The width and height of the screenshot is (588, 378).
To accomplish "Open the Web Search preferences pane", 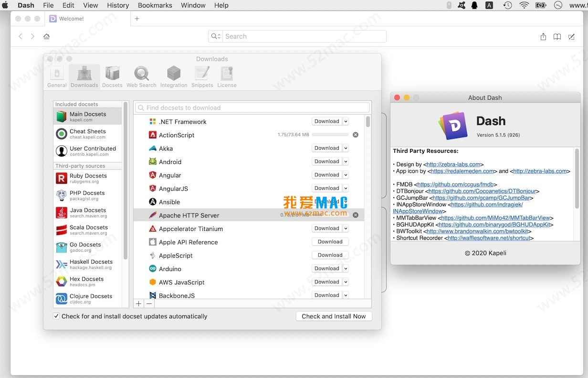I will 141,77.
